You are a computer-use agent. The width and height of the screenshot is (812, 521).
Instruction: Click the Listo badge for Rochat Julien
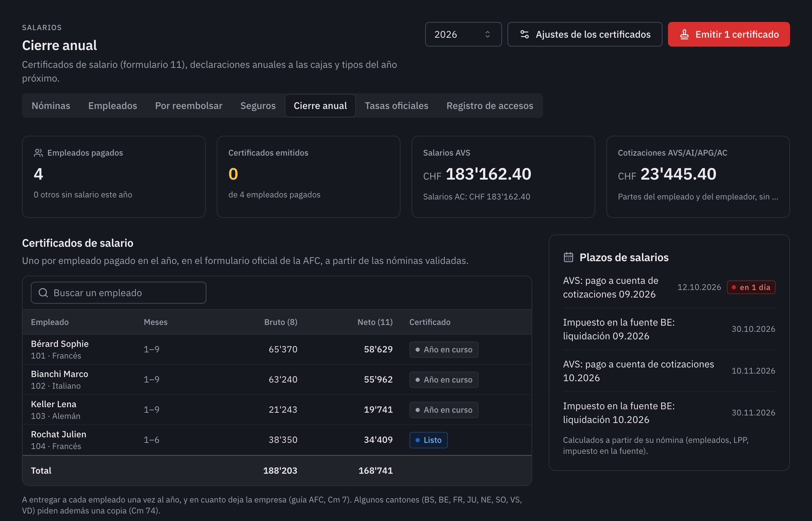[428, 440]
